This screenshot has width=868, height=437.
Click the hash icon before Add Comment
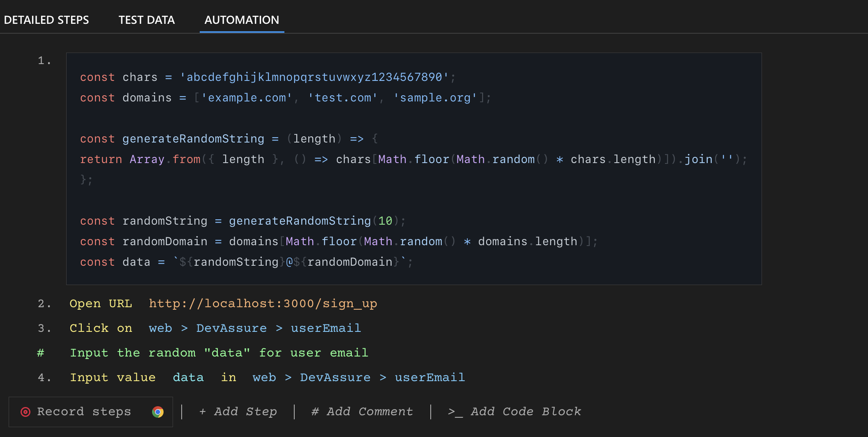pyautogui.click(x=316, y=412)
